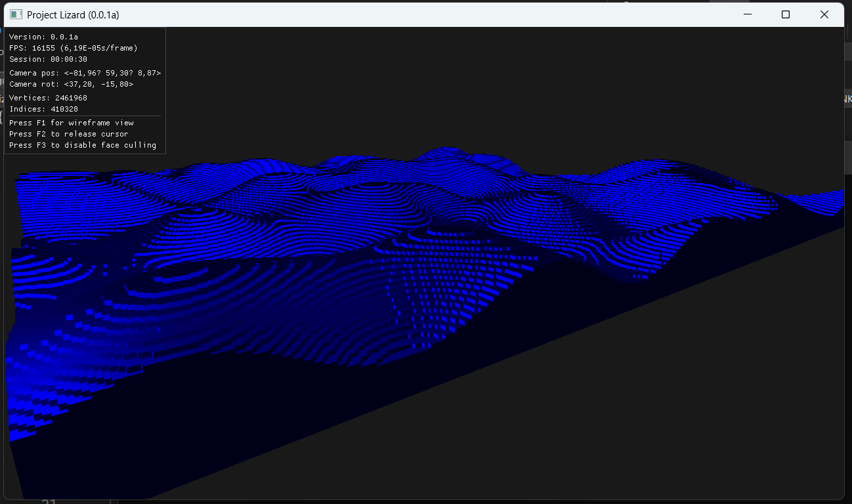Image resolution: width=852 pixels, height=504 pixels.
Task: Click the Project Lizard app icon in title bar
Action: pyautogui.click(x=16, y=14)
